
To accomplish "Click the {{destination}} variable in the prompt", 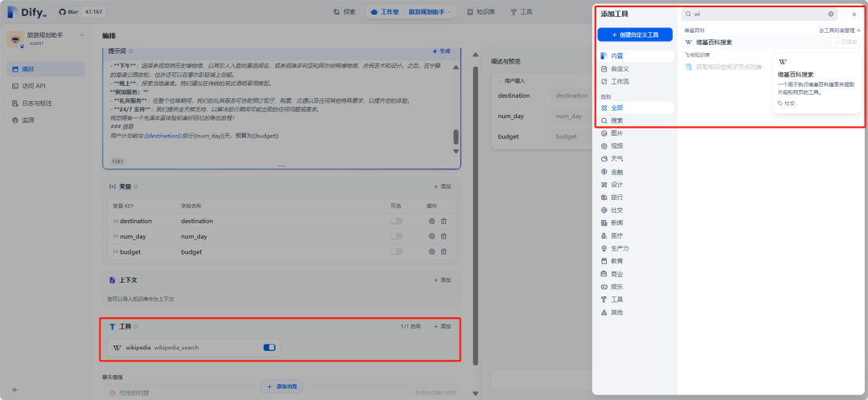I will pyautogui.click(x=162, y=136).
